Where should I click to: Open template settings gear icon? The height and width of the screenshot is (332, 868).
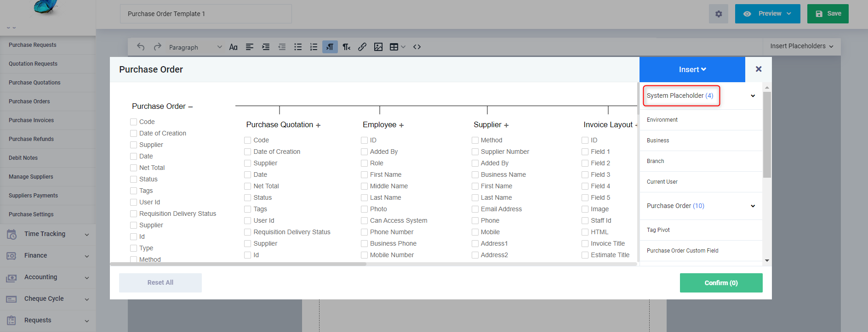[719, 14]
